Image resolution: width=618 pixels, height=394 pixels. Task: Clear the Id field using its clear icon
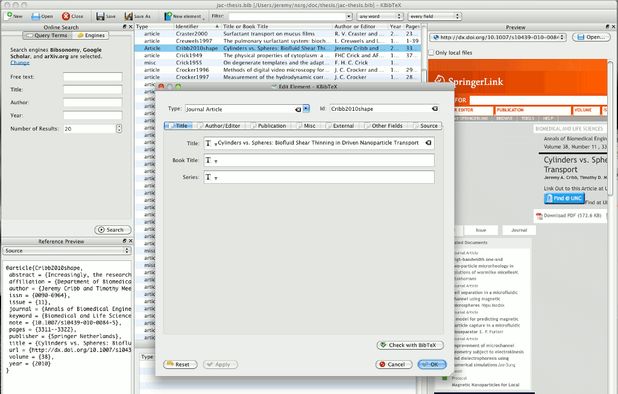coord(435,108)
